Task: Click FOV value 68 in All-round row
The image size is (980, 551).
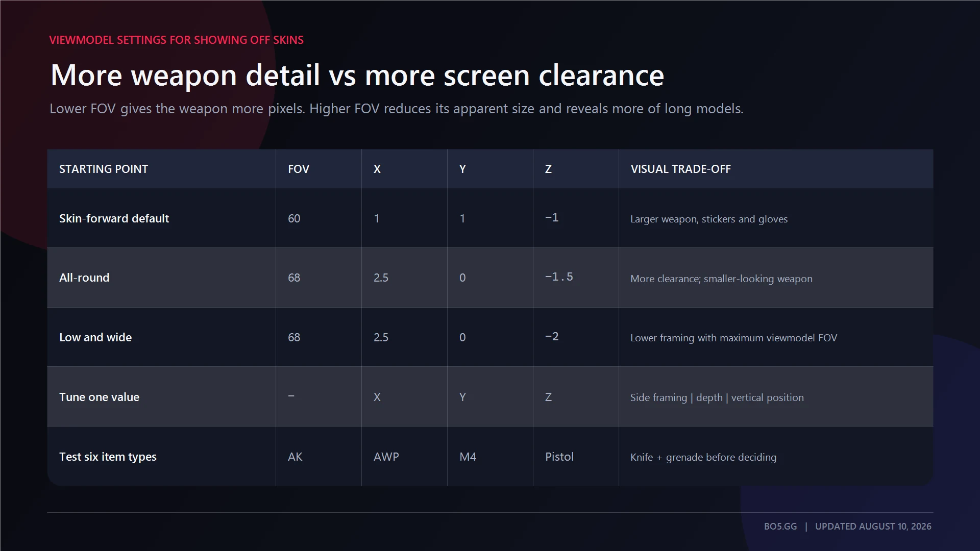Action: (294, 278)
